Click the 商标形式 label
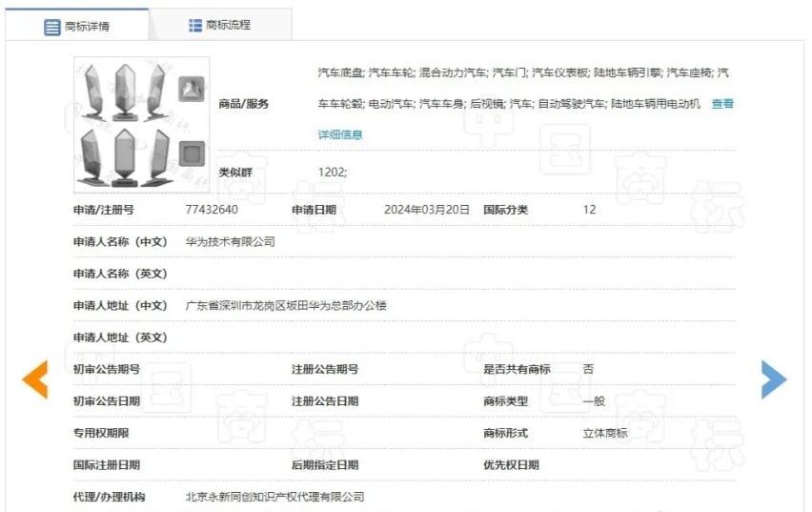 tap(505, 433)
